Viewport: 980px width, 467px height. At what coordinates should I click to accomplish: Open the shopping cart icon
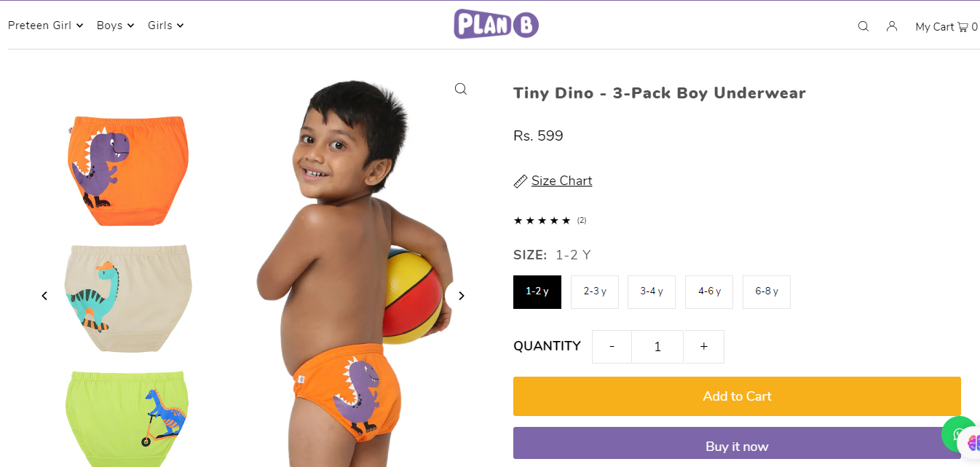(x=963, y=27)
